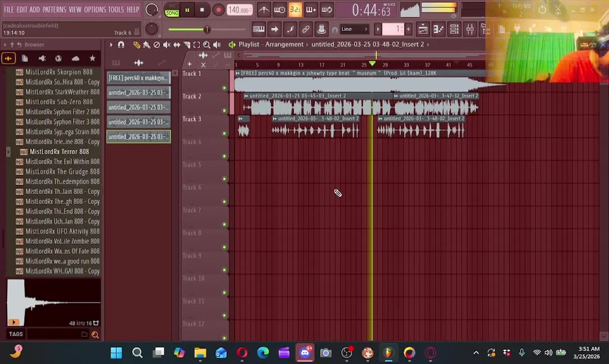The image size is (609, 364).
Task: Open the HELP menu
Action: click(133, 10)
